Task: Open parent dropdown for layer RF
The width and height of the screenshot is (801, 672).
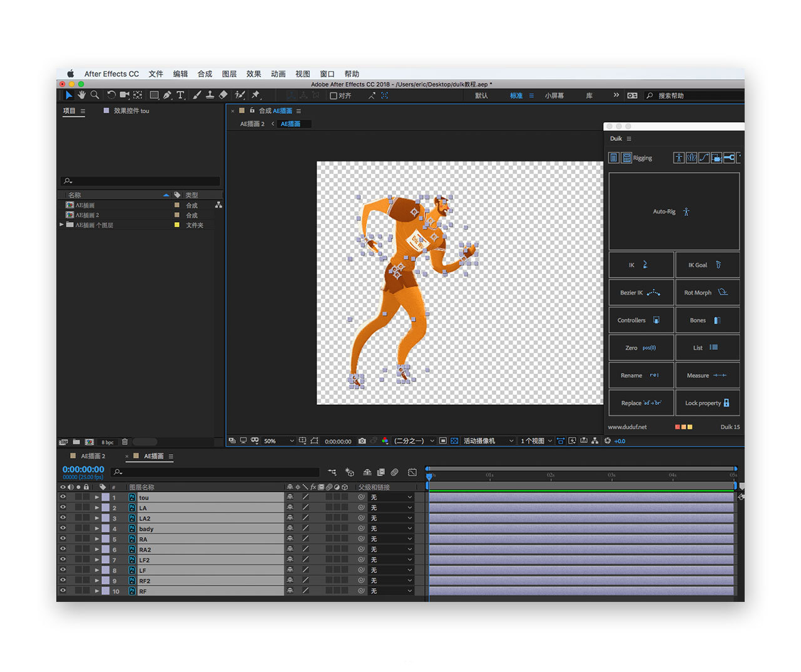Action: pyautogui.click(x=392, y=591)
